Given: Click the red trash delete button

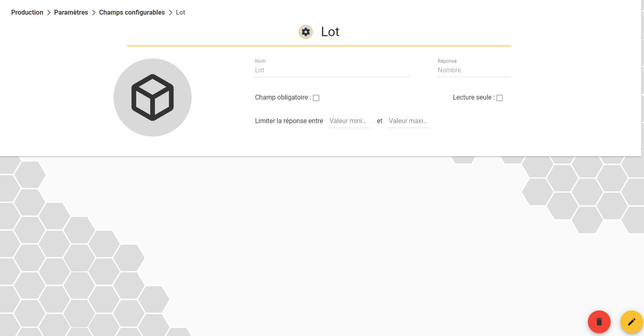Looking at the screenshot, I should tap(599, 322).
